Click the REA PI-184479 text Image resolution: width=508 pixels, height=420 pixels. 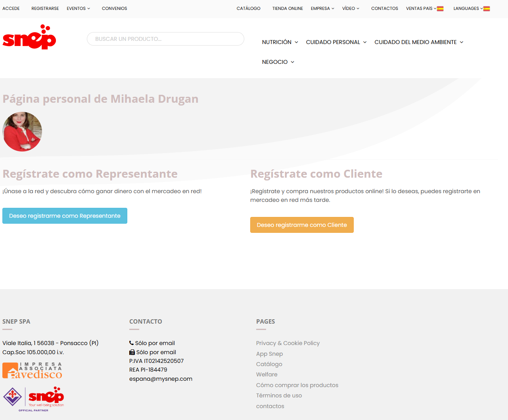148,370
